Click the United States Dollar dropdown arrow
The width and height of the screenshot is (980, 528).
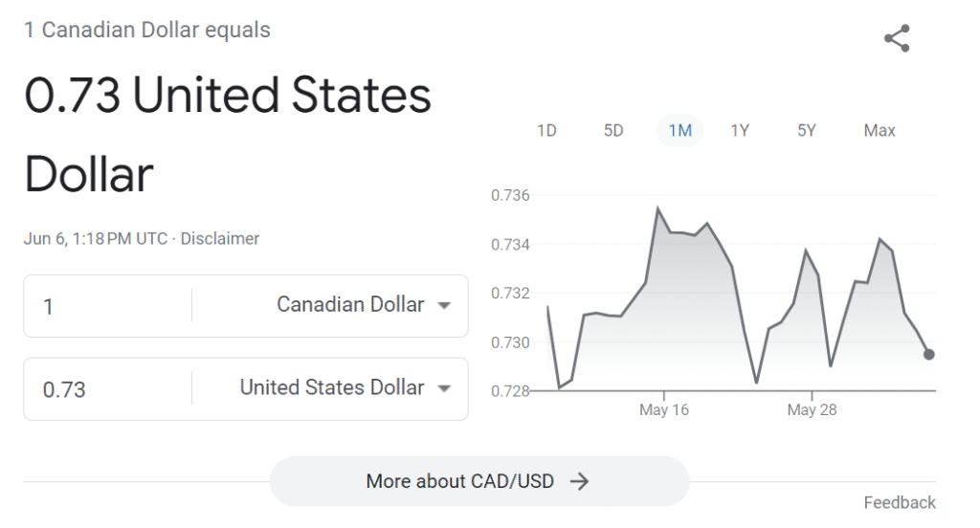pyautogui.click(x=443, y=389)
